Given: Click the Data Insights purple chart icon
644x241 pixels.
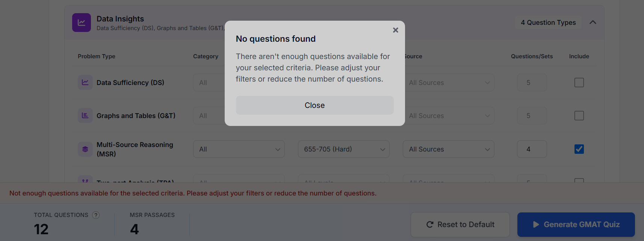Looking at the screenshot, I should click(82, 23).
